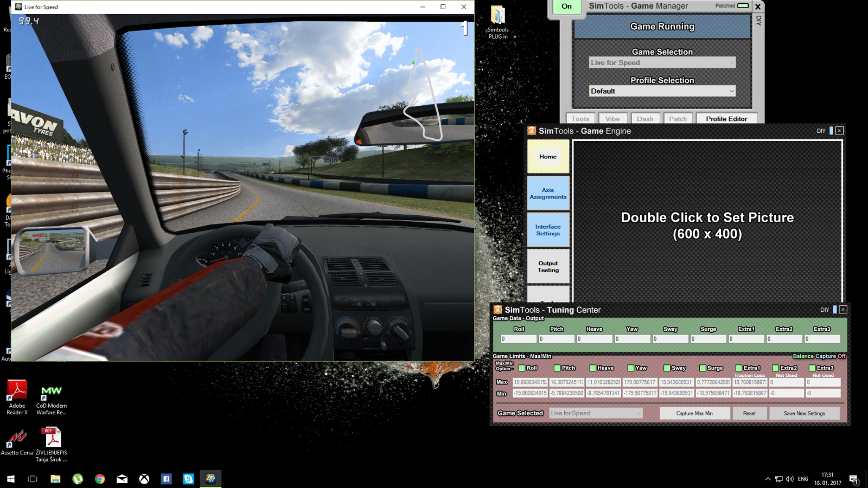The width and height of the screenshot is (868, 488).
Task: Open File Explorer from the taskbar
Action: click(x=55, y=479)
